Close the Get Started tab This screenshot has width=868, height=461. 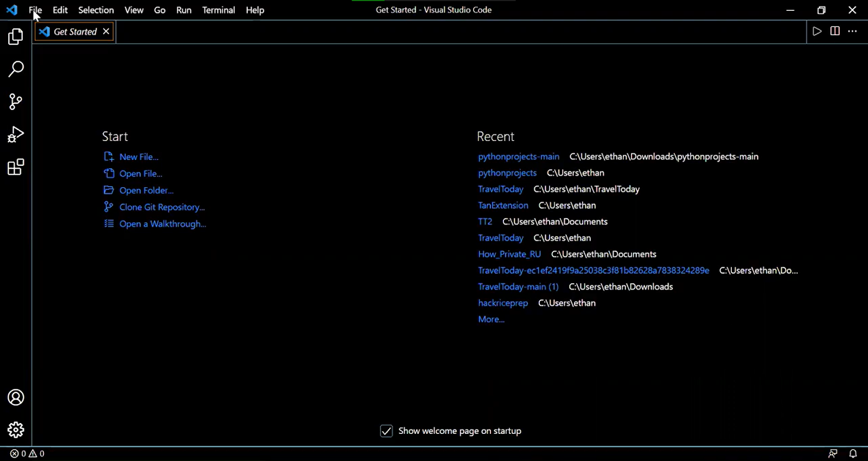tap(106, 31)
